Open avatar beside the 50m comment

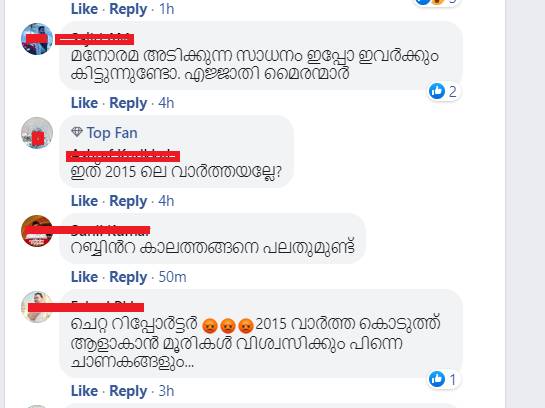click(x=37, y=231)
